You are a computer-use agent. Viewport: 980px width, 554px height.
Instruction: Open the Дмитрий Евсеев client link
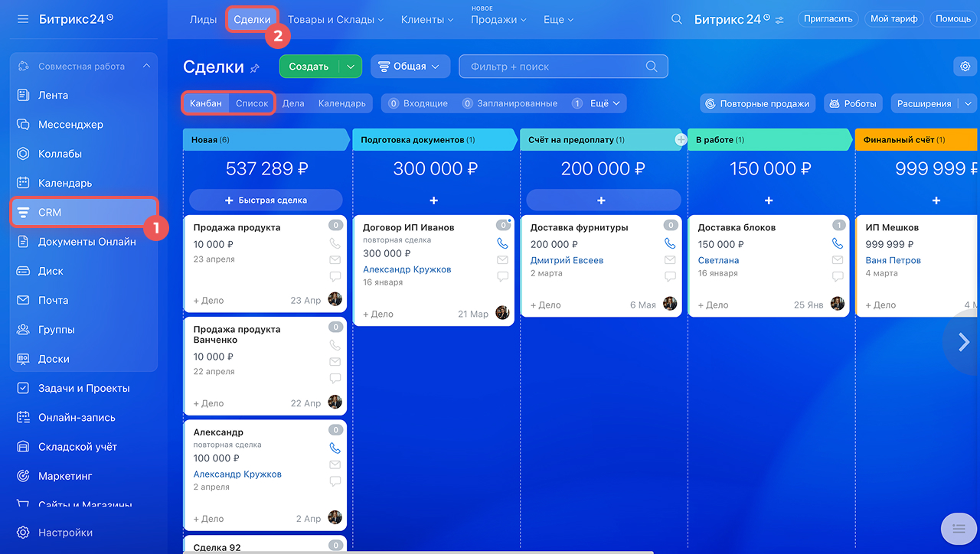pos(566,260)
